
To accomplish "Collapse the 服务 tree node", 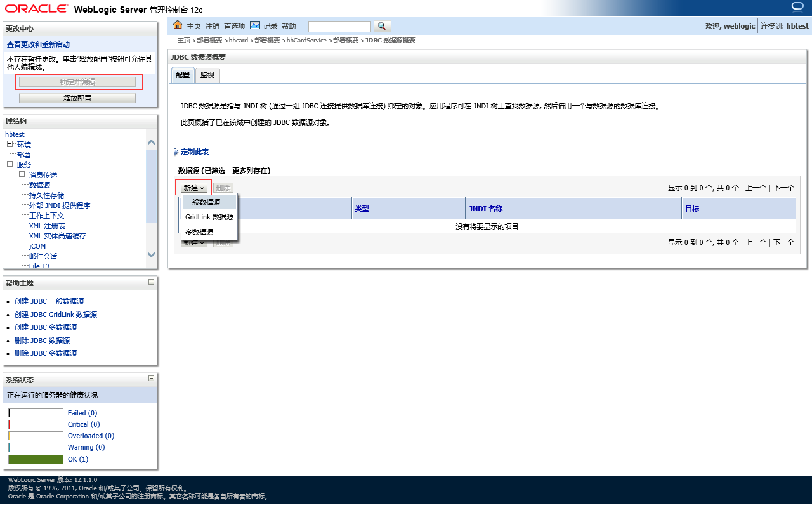I will coord(10,164).
